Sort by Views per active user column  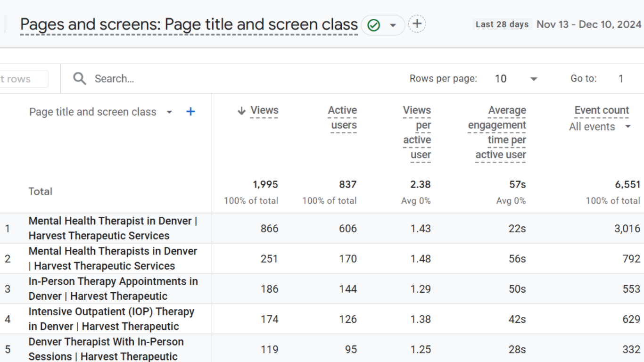point(417,132)
